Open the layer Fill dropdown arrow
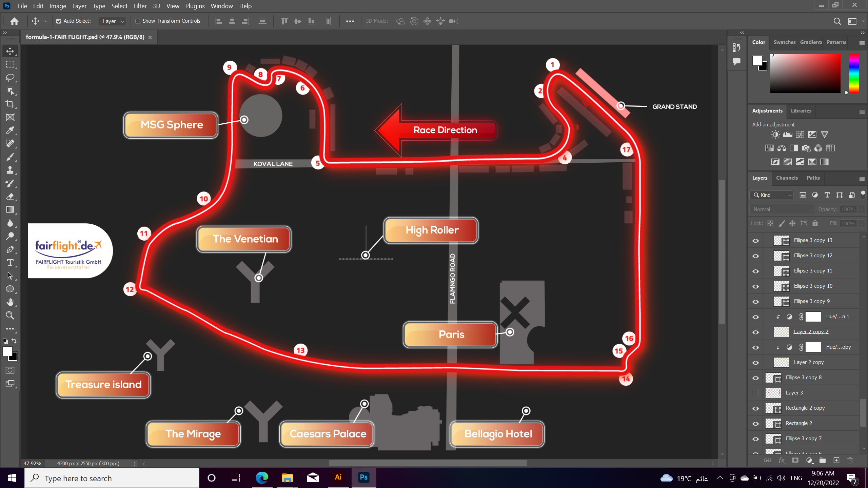Image resolution: width=868 pixels, height=488 pixels. coord(862,223)
